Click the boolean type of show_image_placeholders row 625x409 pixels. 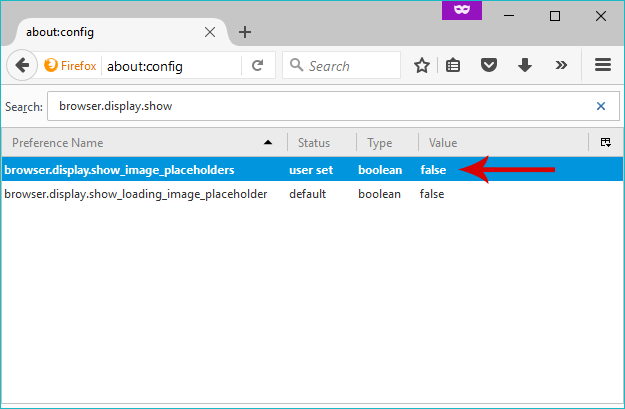tap(380, 170)
